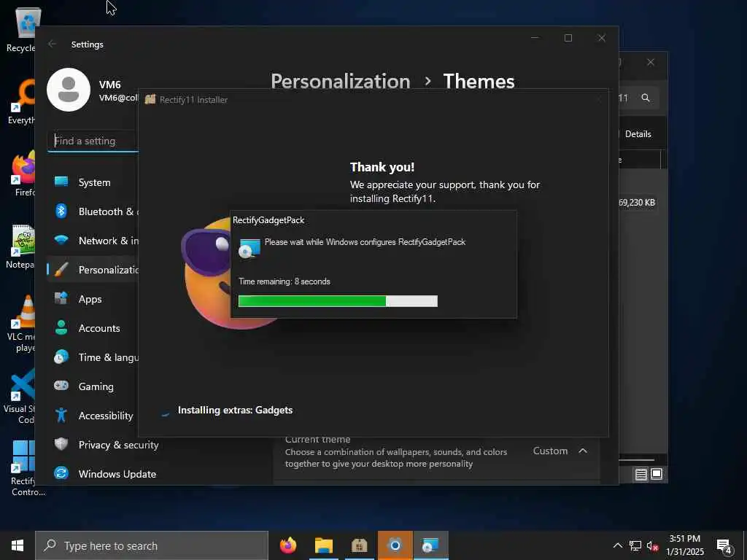This screenshot has height=560, width=747.
Task: Click the 69,230 KB size cell
Action: [x=638, y=203]
